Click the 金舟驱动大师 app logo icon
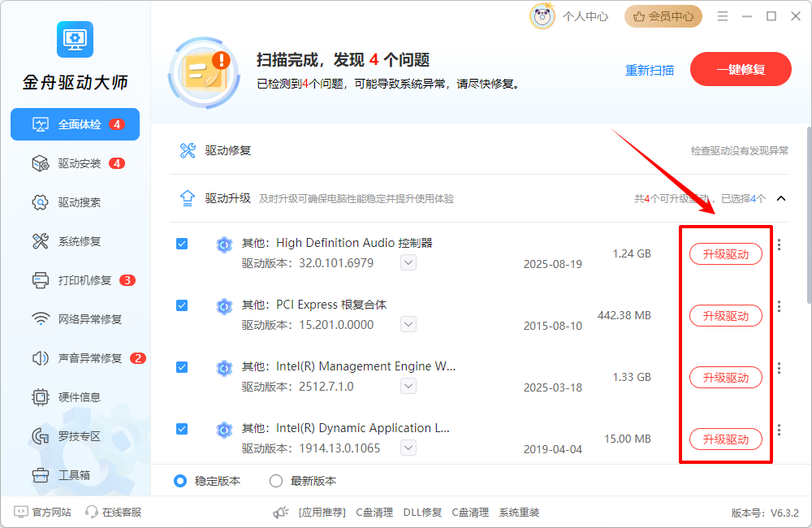Screen dimensions: 812x528 [x=75, y=39]
